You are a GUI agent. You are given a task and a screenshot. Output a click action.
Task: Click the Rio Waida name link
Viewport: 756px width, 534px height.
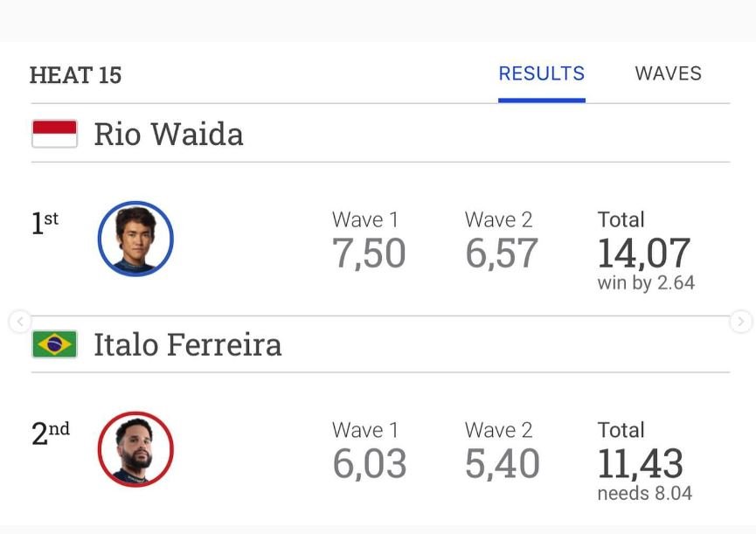[169, 134]
